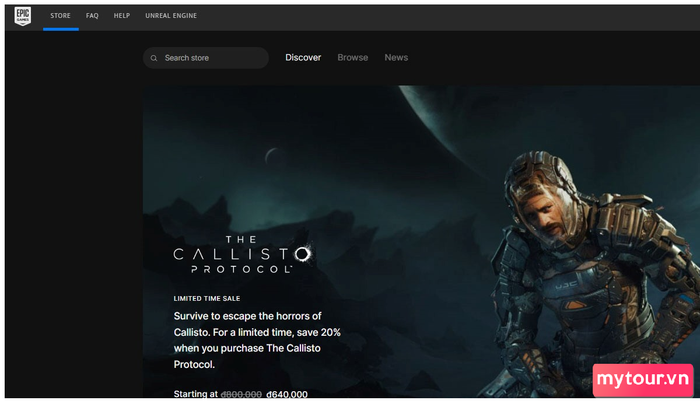The image size is (700, 405).
Task: Click the Epic Games logo
Action: coord(23,16)
